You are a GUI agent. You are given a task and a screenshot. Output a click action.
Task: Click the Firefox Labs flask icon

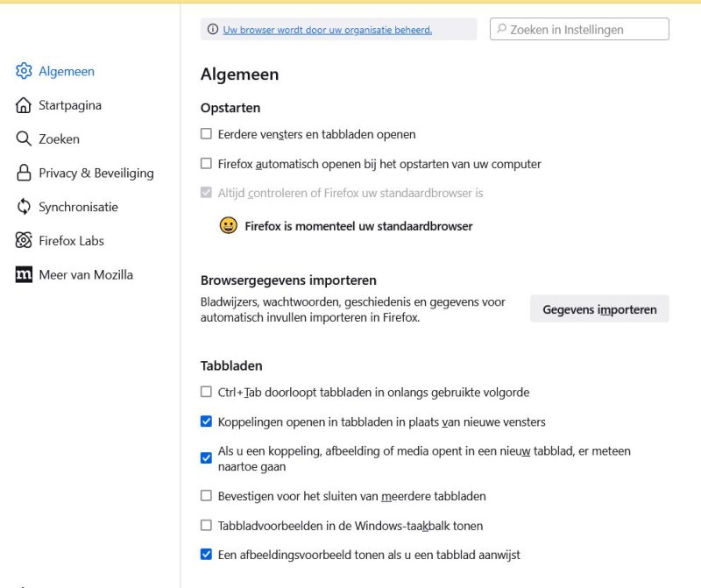[25, 241]
